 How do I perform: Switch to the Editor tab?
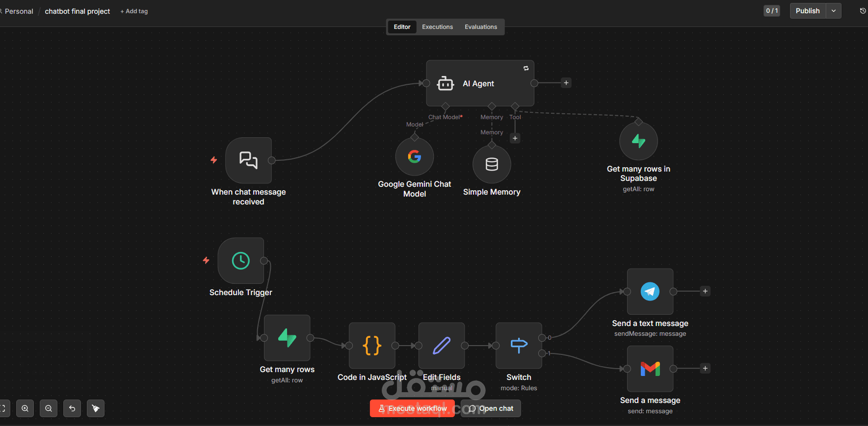click(402, 27)
